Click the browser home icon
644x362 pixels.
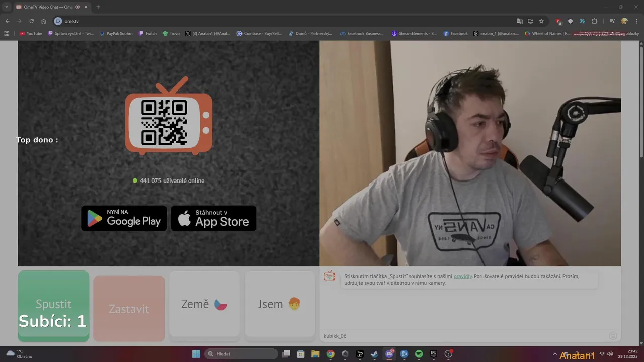point(44,21)
